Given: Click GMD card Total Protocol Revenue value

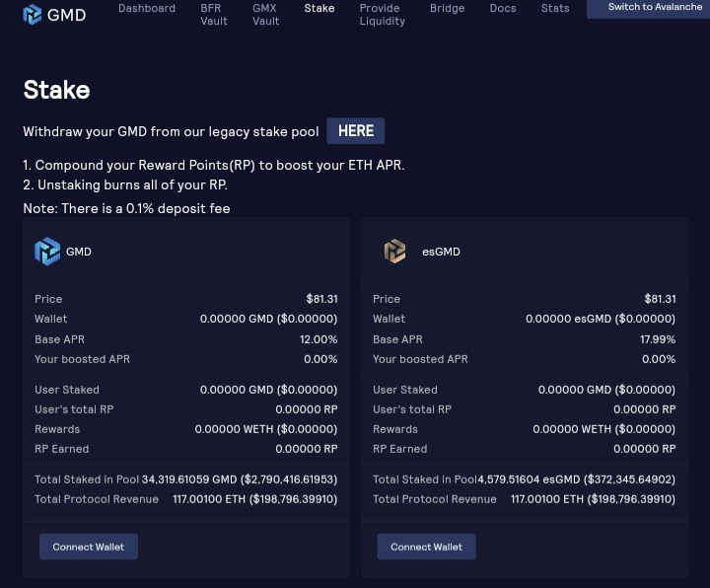Looking at the screenshot, I should pyautogui.click(x=255, y=499).
